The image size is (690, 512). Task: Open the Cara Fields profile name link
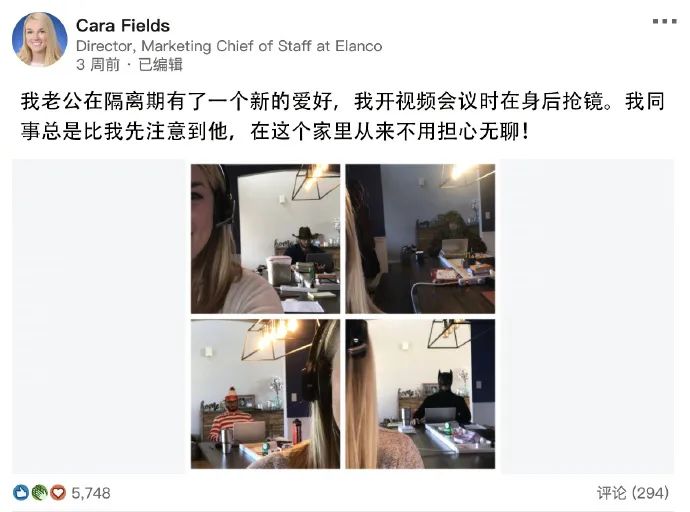point(123,26)
